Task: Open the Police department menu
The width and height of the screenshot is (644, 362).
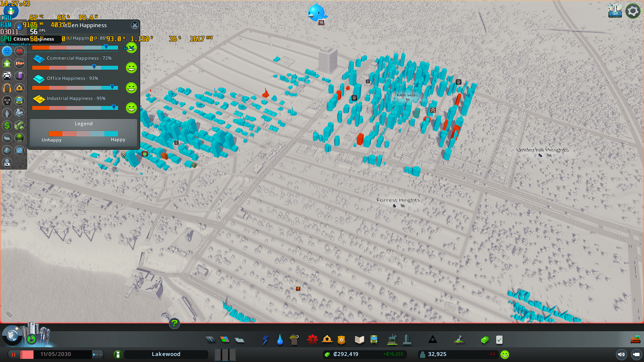Action: (x=341, y=340)
